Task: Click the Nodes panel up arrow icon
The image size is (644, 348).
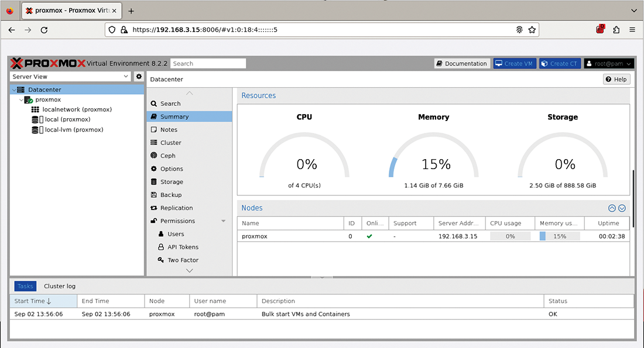Action: click(612, 208)
